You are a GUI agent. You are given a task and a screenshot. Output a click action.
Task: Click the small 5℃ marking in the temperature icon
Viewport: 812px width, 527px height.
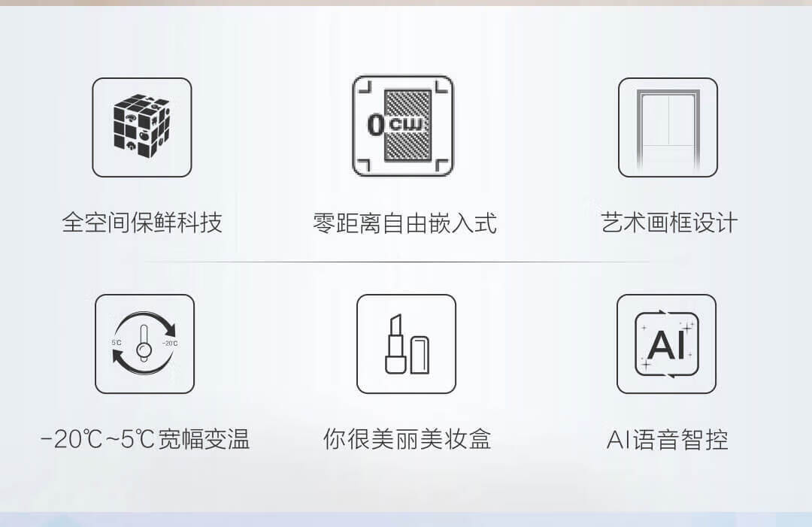pyautogui.click(x=117, y=343)
